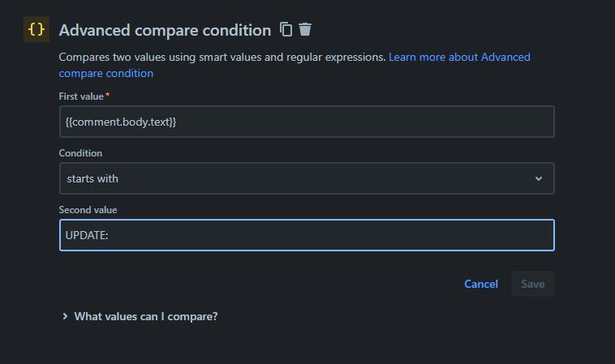Click the 'Compares two values' description text
Image resolution: width=615 pixels, height=364 pixels.
click(222, 58)
